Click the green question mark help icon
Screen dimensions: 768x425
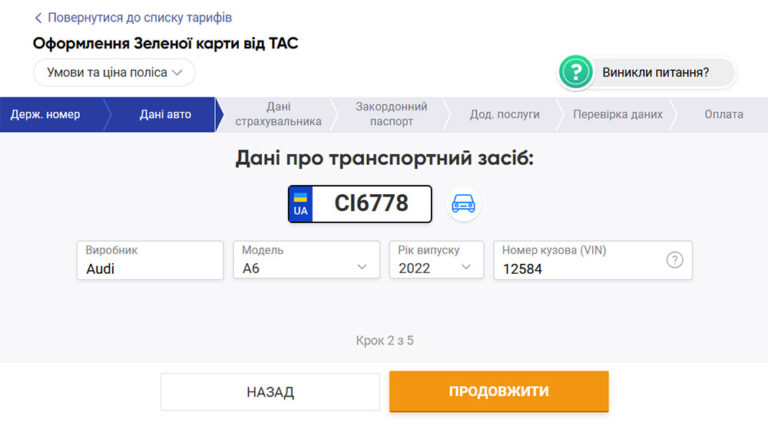tap(576, 72)
